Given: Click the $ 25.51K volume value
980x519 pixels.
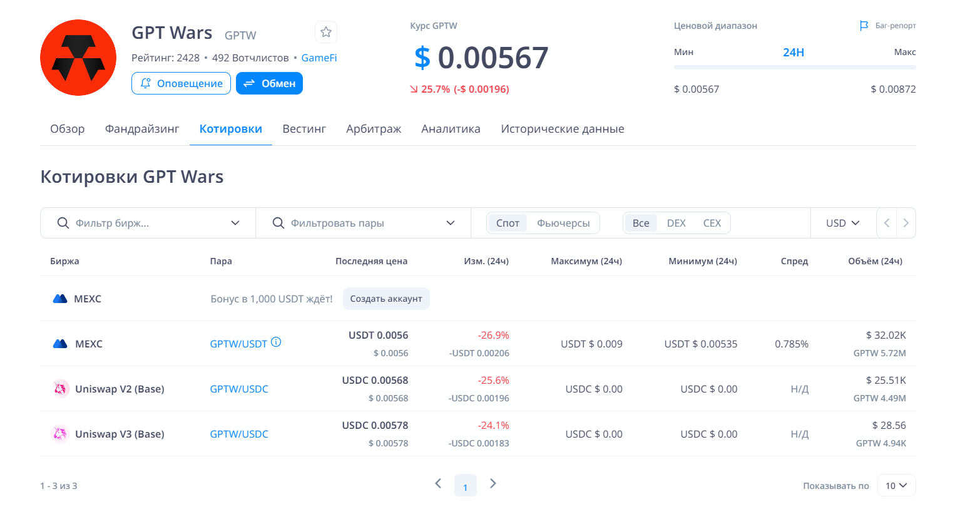Looking at the screenshot, I should coord(886,380).
